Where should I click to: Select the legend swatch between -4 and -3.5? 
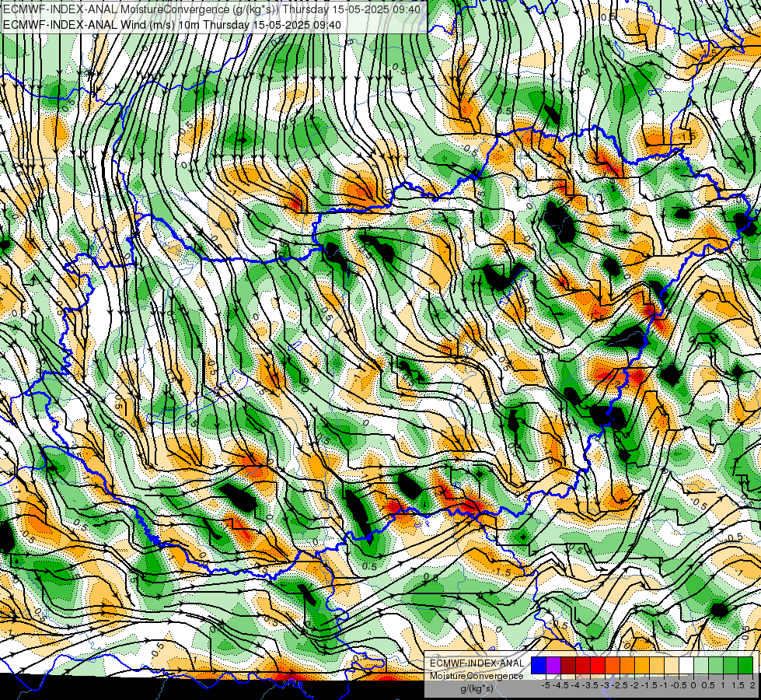point(583,666)
